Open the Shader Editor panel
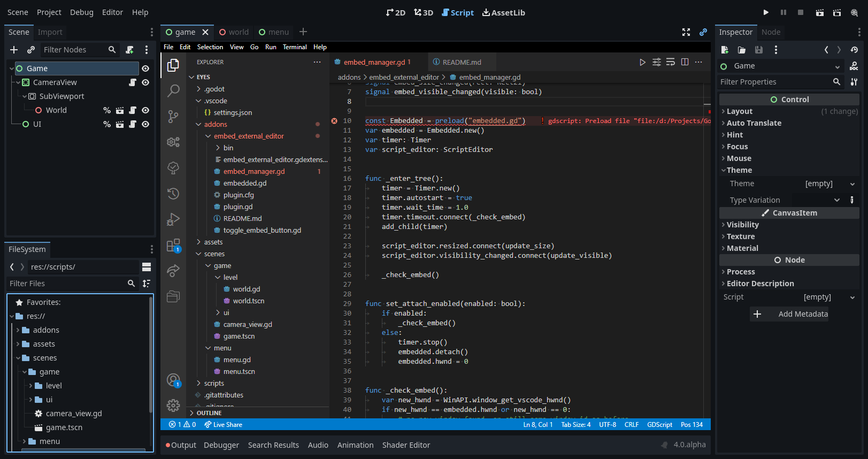 [x=406, y=445]
